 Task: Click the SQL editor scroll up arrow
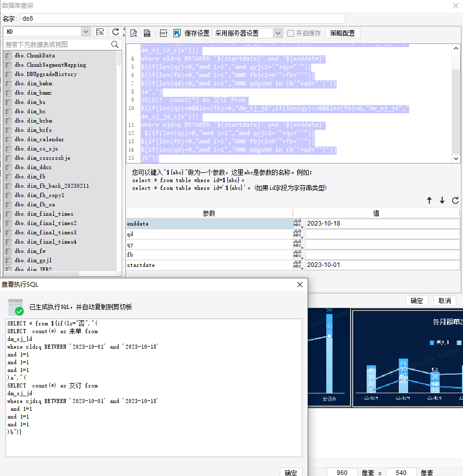pyautogui.click(x=456, y=48)
